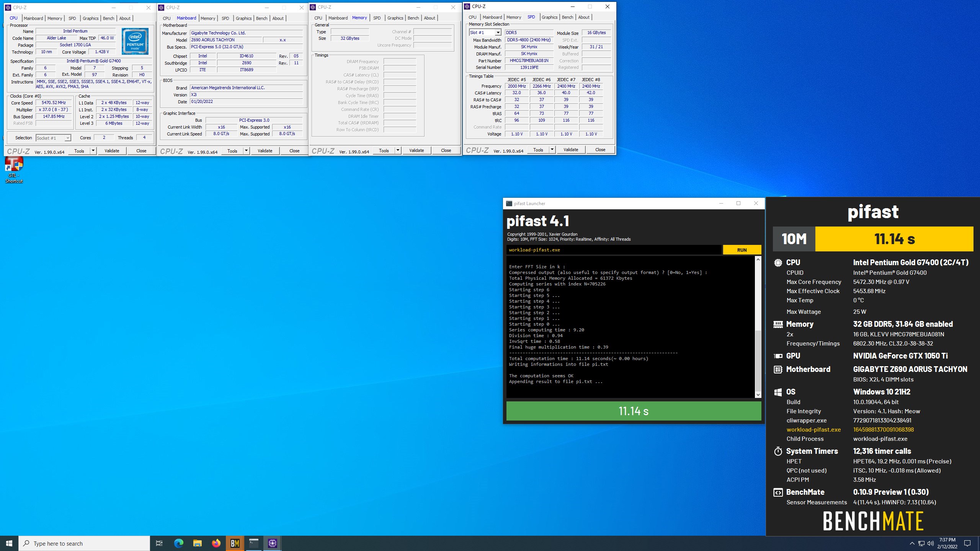Image resolution: width=980 pixels, height=551 pixels.
Task: Switch to CPU-Z taskbar icon
Action: [272, 543]
